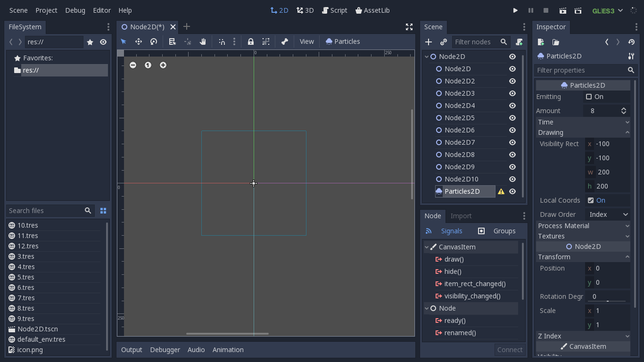Open the inspector history with the clock icon
644x362 pixels.
click(x=631, y=42)
